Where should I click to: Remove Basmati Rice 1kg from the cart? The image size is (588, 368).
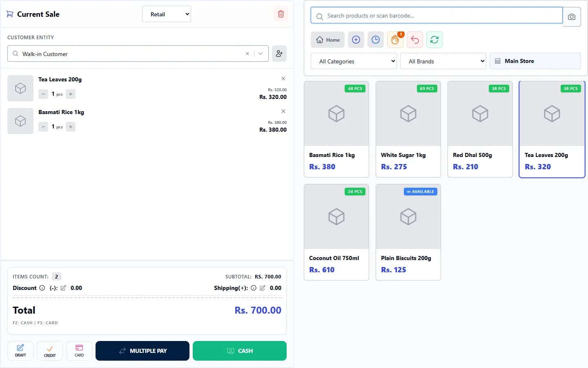(283, 111)
